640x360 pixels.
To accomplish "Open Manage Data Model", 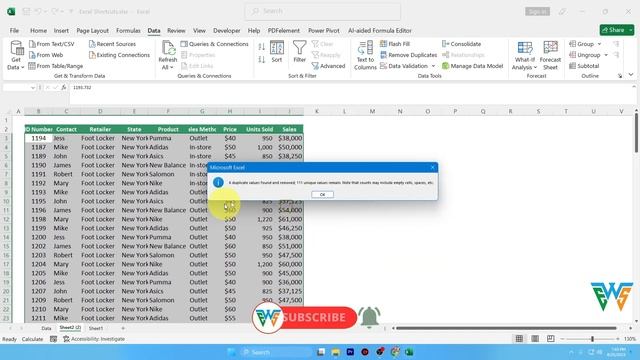I will (473, 66).
